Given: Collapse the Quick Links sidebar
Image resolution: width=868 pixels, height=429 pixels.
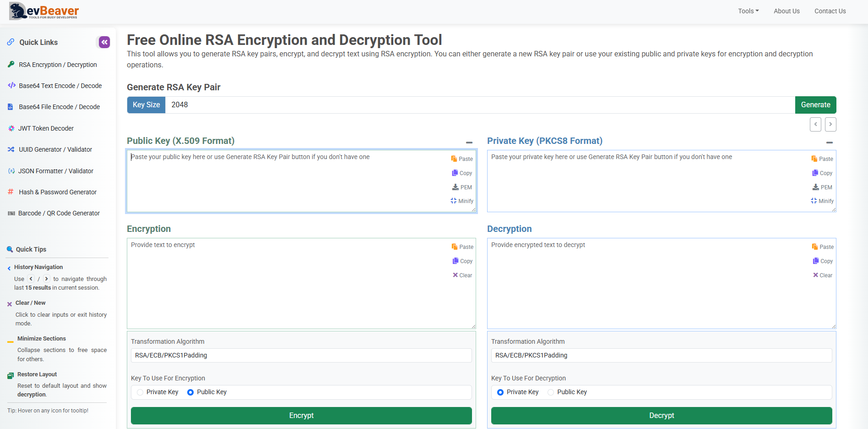Looking at the screenshot, I should click(104, 42).
